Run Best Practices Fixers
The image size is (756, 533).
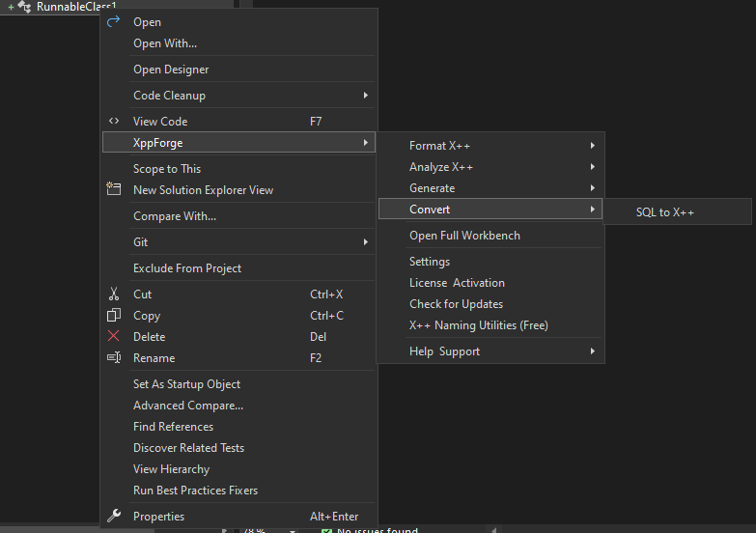pyautogui.click(x=238, y=491)
